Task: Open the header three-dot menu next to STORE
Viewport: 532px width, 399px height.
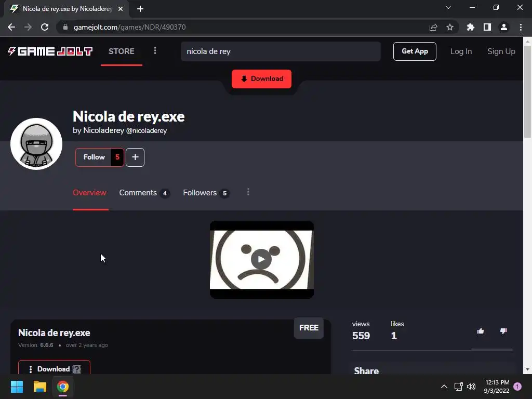Action: pos(155,50)
